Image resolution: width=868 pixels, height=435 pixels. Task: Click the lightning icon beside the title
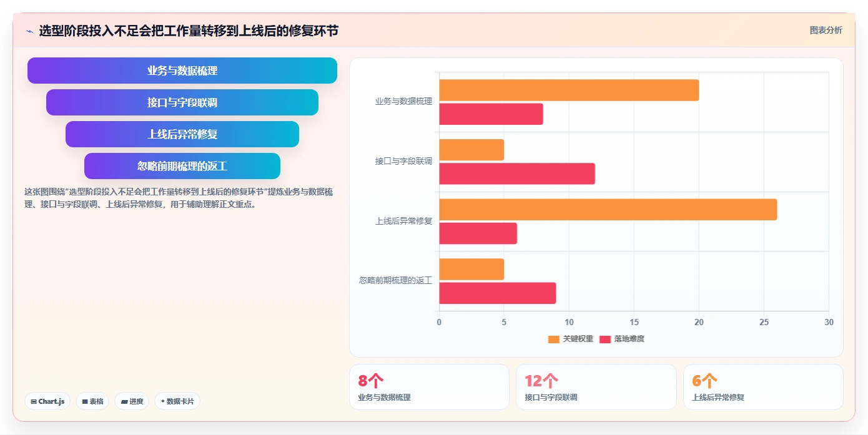tap(29, 31)
